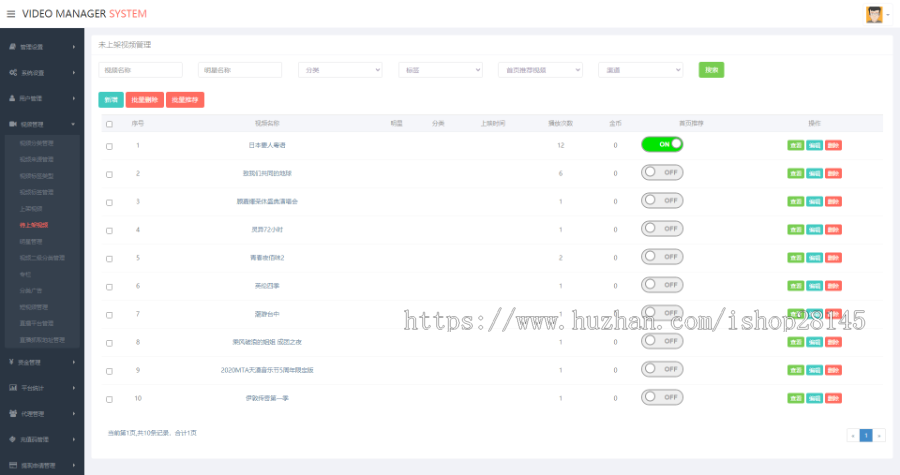Select the highlighted red submenu item 待上架视频

pos(34,225)
